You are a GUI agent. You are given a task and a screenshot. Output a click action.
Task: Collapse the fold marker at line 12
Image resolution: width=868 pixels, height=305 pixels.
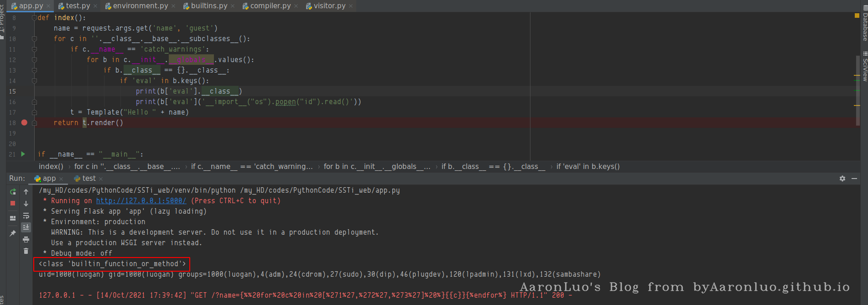34,60
